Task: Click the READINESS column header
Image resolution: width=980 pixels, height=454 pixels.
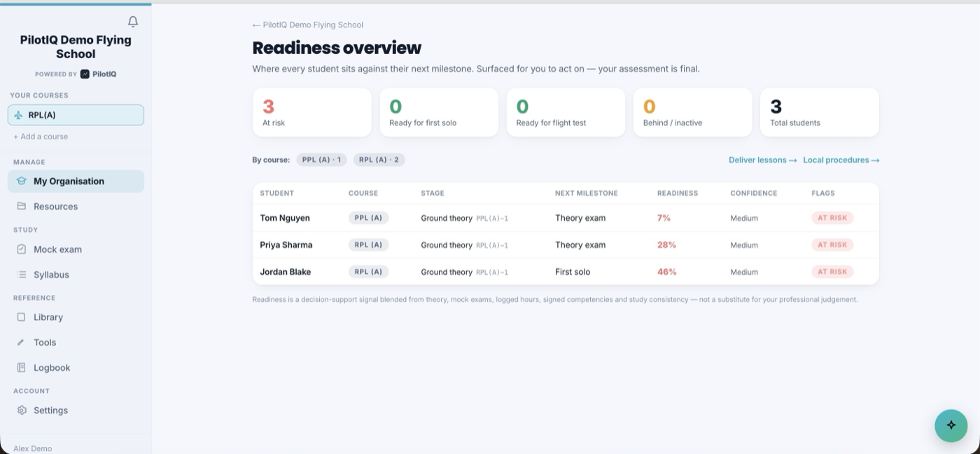Action: [x=677, y=193]
